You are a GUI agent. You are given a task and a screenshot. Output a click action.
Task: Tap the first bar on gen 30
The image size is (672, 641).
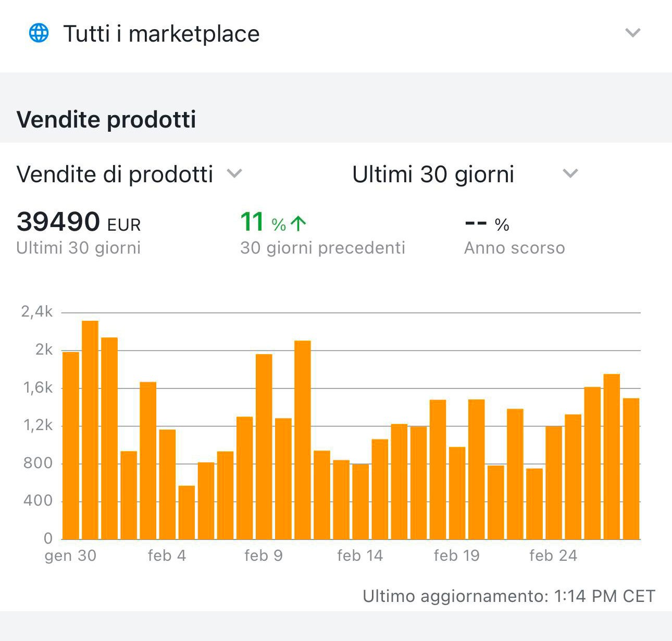pyautogui.click(x=71, y=445)
